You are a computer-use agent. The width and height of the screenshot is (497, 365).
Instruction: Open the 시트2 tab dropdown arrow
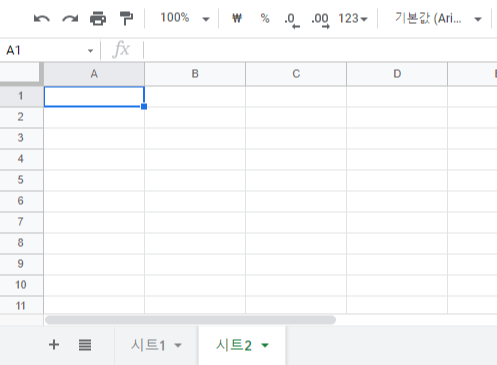(x=265, y=345)
